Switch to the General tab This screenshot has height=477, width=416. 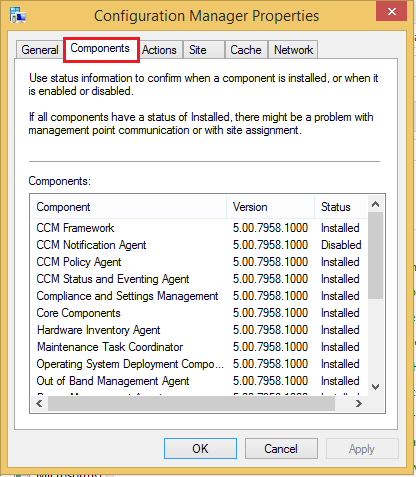tap(40, 50)
